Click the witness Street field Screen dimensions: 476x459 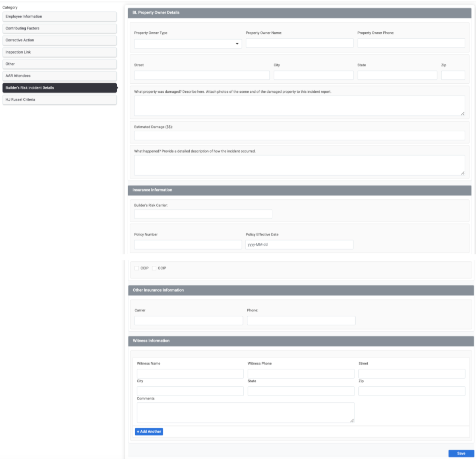pyautogui.click(x=412, y=374)
